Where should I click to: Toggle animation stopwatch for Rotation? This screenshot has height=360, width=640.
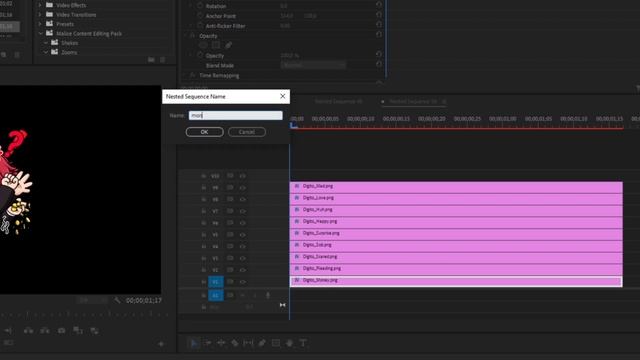pos(200,6)
